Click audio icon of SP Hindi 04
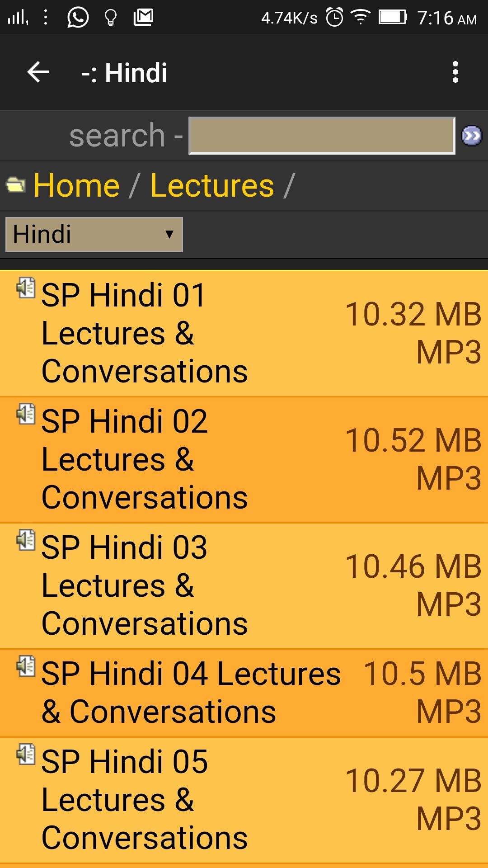This screenshot has width=488, height=868. [x=26, y=666]
